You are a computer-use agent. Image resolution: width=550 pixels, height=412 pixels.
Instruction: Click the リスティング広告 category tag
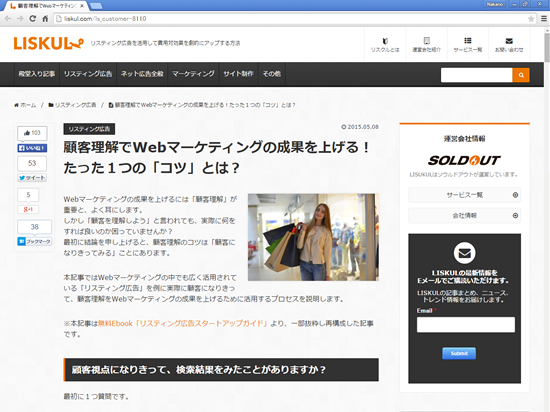coord(89,129)
